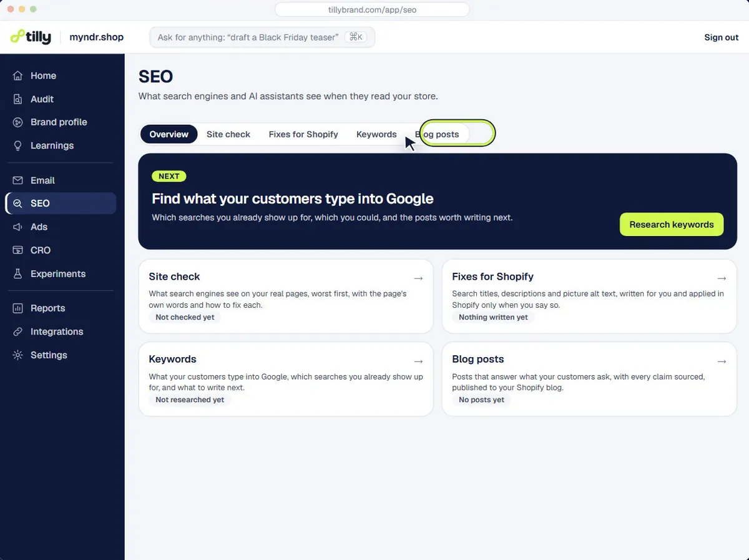Click the 'No posts yet' status
The image size is (749, 560).
click(x=481, y=400)
